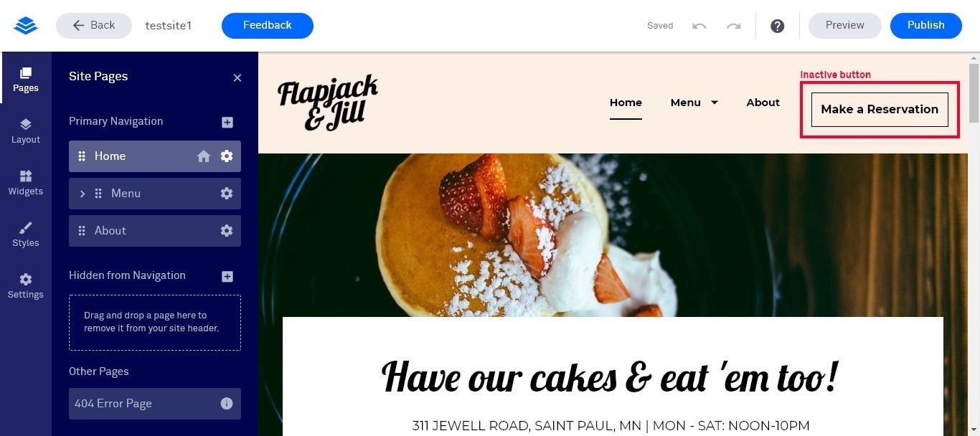Open the Widgets panel
Image resolution: width=980 pixels, height=436 pixels.
pos(26,182)
